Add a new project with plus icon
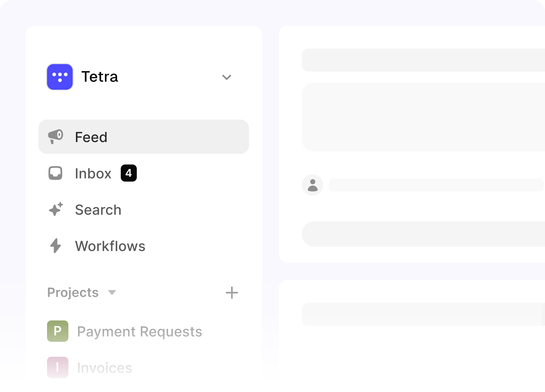The image size is (545, 392). [x=232, y=293]
